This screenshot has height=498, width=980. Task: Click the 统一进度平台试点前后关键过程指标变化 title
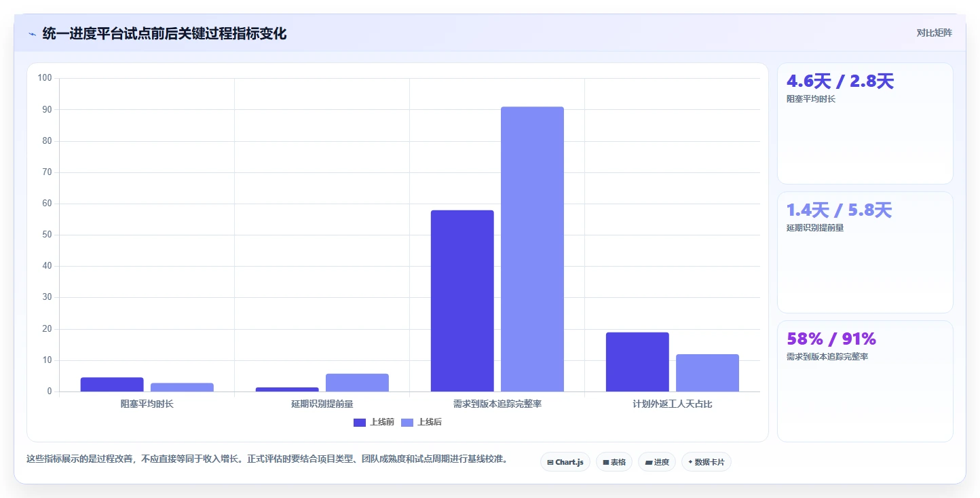click(x=164, y=33)
